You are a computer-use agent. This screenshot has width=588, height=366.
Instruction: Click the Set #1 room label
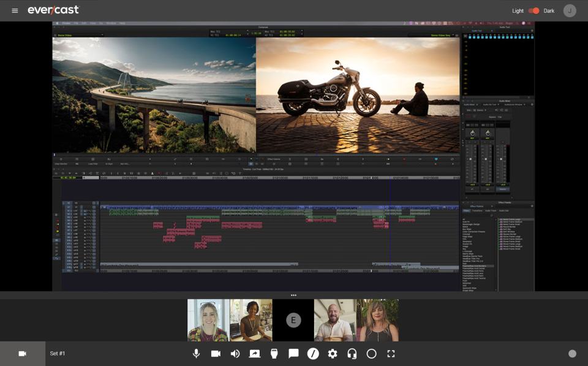[x=58, y=354]
